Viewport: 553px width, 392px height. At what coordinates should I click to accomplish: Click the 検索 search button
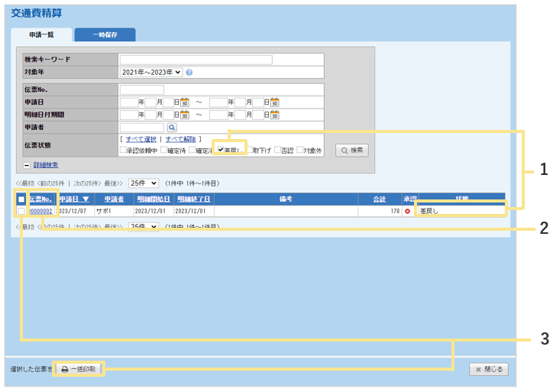point(351,151)
